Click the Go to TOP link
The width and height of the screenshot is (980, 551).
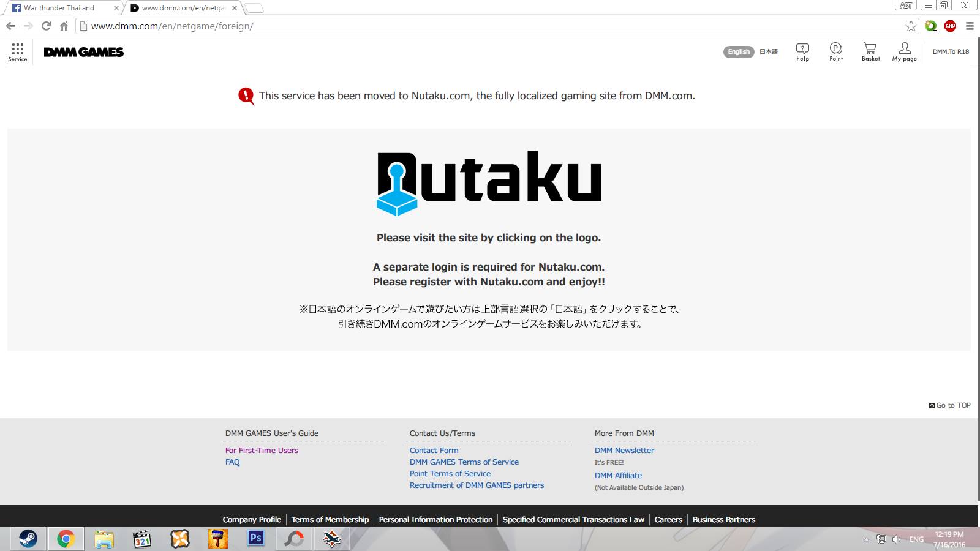tap(950, 405)
